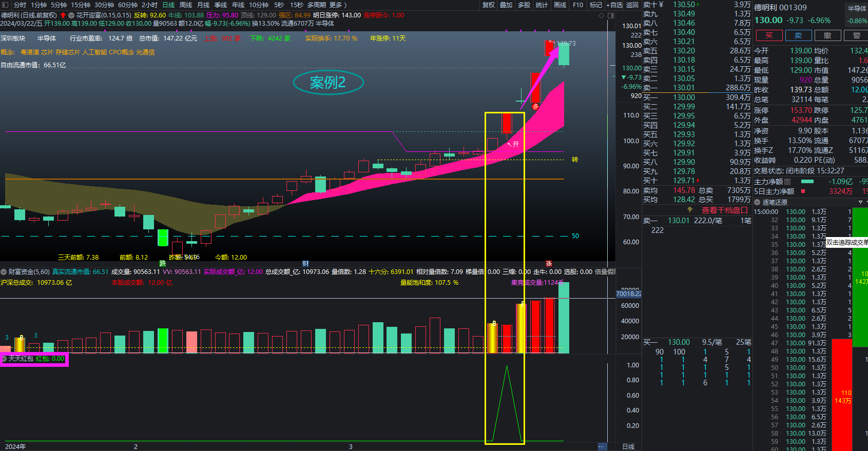Viewport: 868px width, 451px height.
Task: Click 德明利 001309 stock name header
Action: point(780,8)
